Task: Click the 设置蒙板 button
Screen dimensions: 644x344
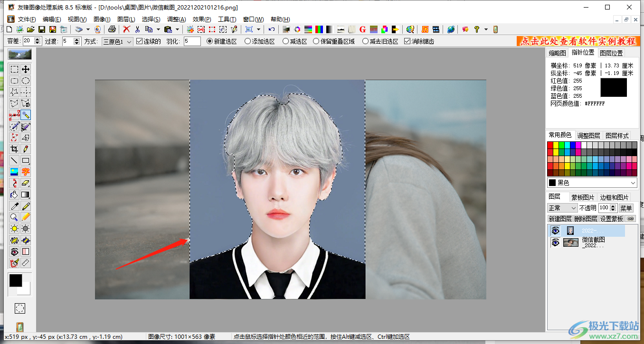Action: 611,219
